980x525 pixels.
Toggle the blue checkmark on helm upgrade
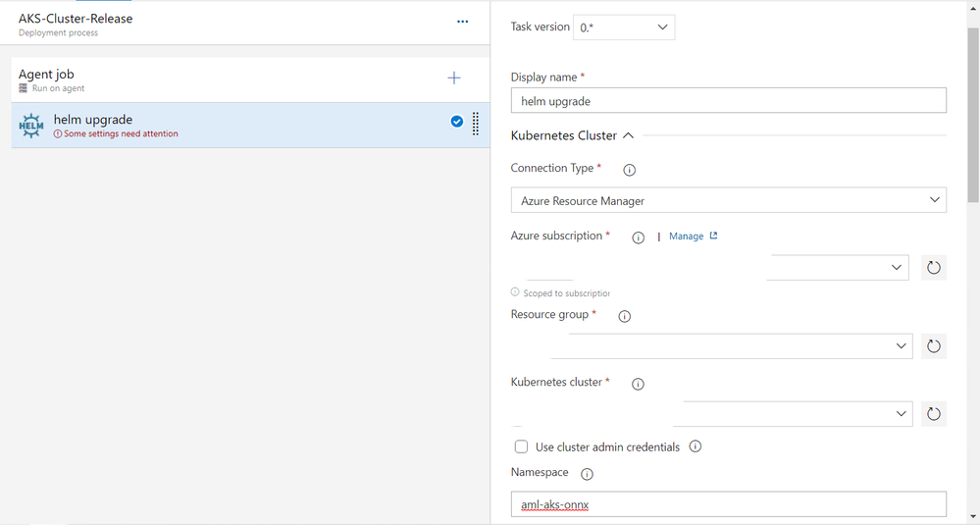[x=457, y=122]
